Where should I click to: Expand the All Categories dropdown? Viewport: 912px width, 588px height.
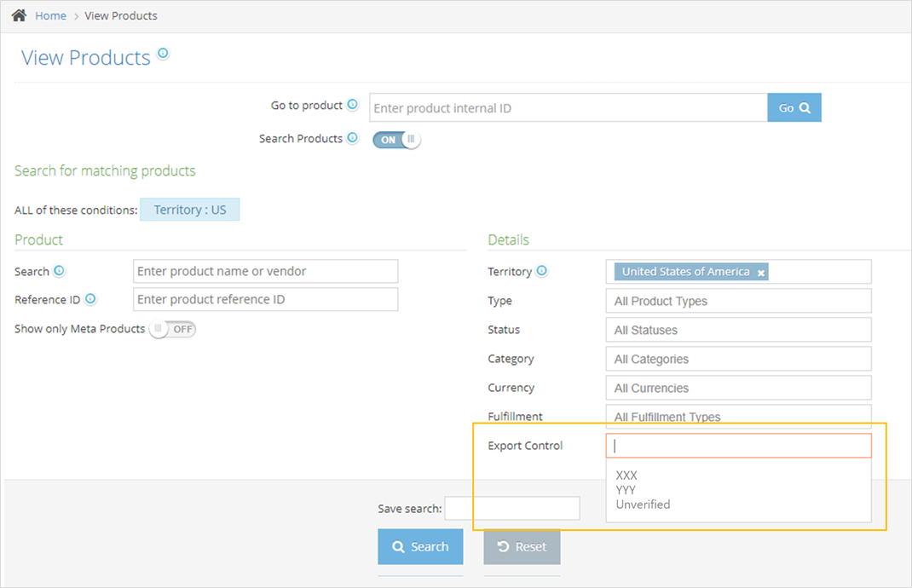coord(738,359)
